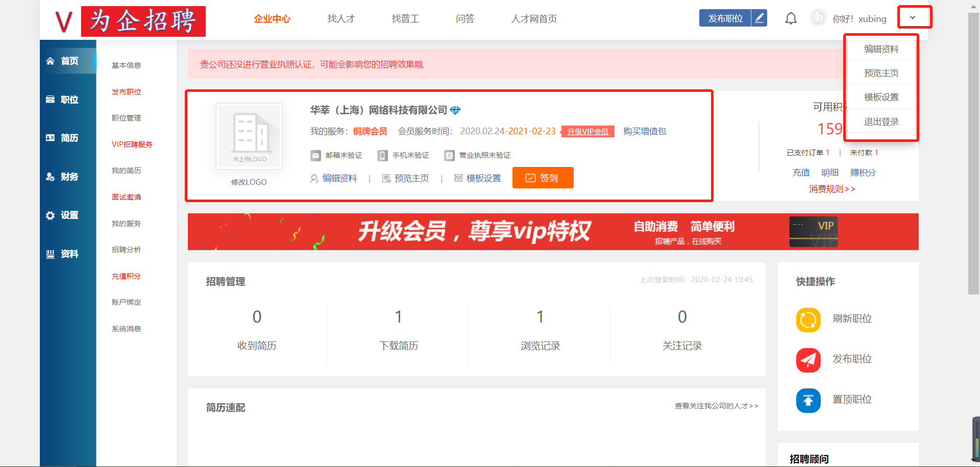Click the 充值 link under points
Screen dimensions: 980x467
click(x=801, y=173)
